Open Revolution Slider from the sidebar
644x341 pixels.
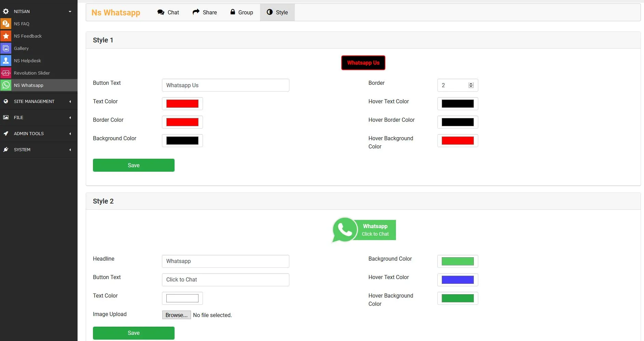(x=39, y=73)
